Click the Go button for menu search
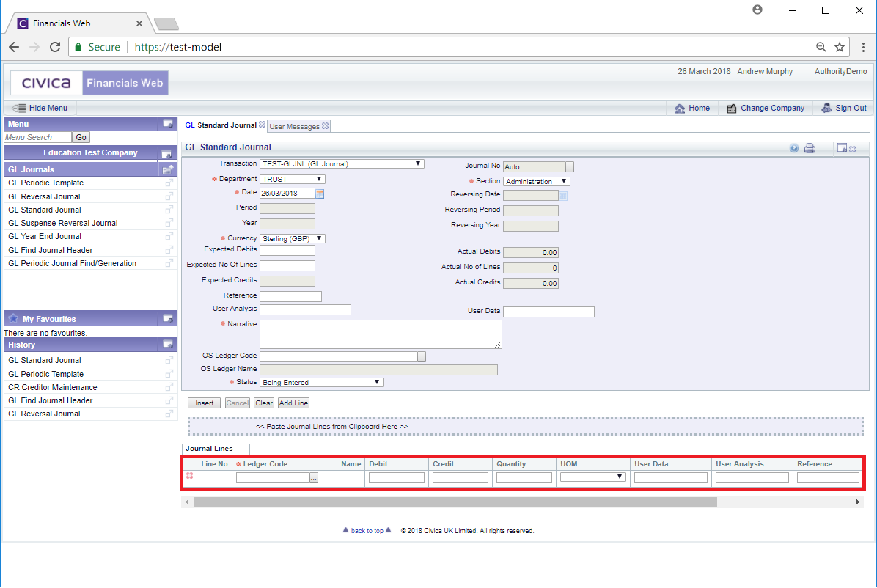 pos(81,137)
